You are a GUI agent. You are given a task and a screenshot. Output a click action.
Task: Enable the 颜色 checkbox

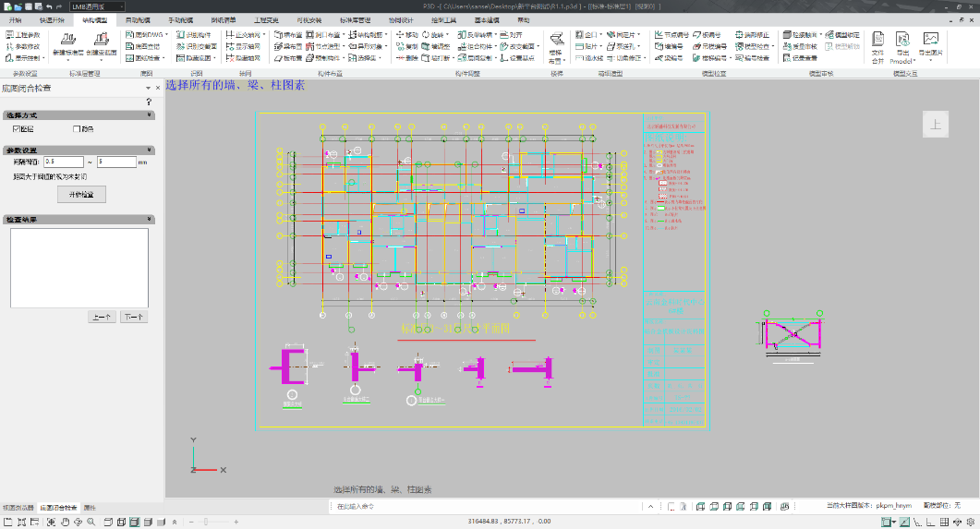tap(76, 128)
